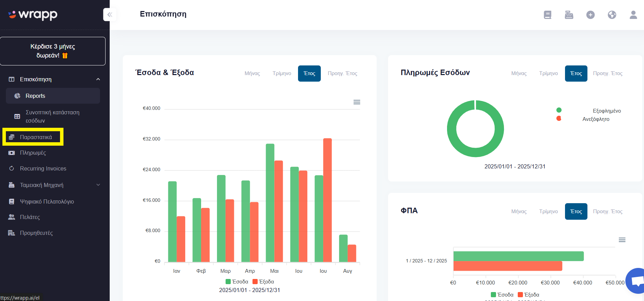644x301 pixels.
Task: Select Μήνας tab in Έσοδα & Έξοδα
Action: (252, 73)
